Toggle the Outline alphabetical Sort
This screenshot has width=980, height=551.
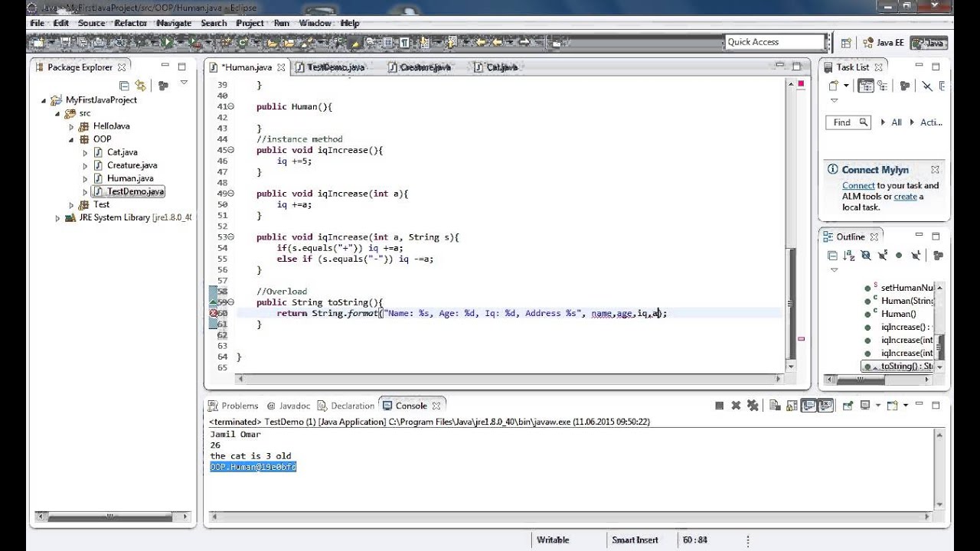pyautogui.click(x=848, y=256)
